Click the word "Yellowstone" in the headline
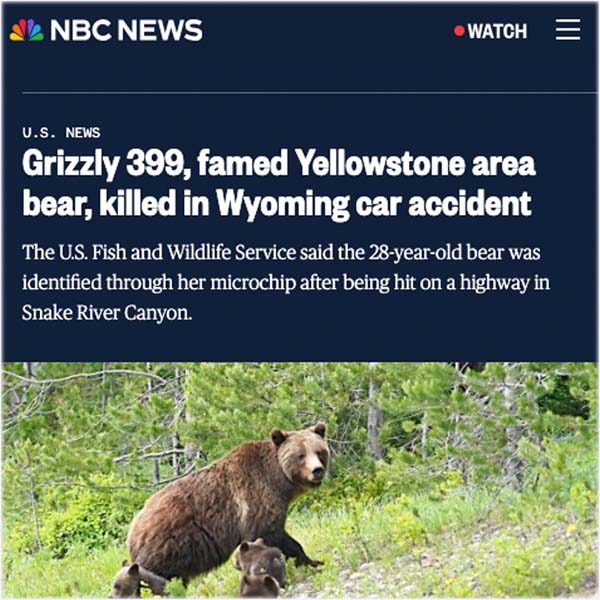 (380, 163)
